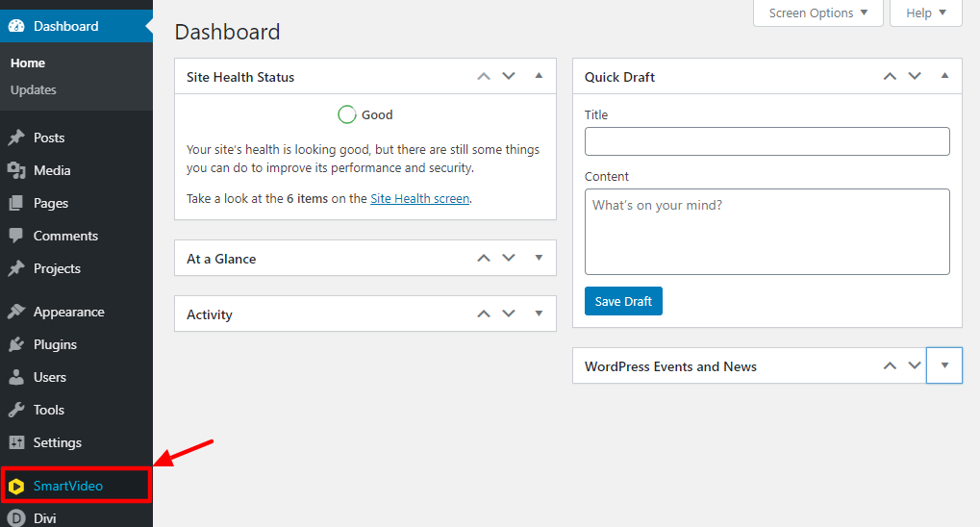980x527 pixels.
Task: Open the Comments menu
Action: [x=76, y=236]
